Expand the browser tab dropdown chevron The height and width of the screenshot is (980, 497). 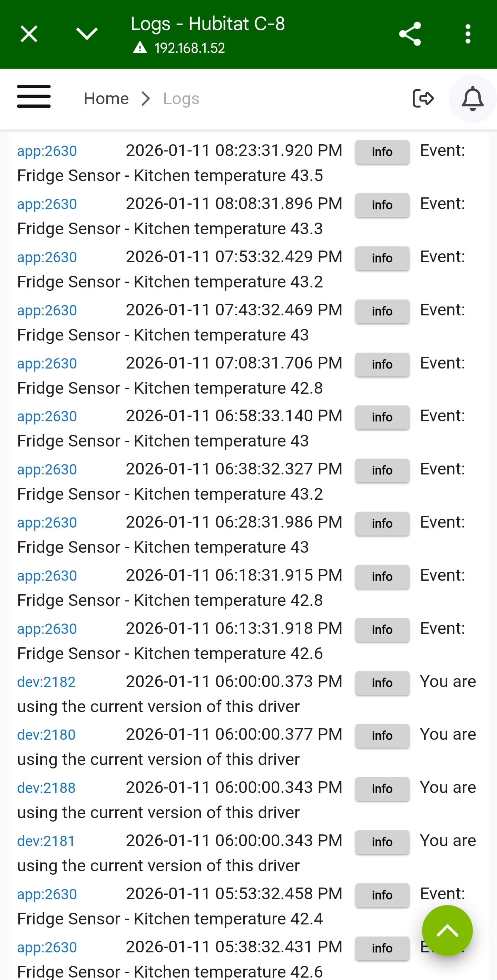[87, 34]
